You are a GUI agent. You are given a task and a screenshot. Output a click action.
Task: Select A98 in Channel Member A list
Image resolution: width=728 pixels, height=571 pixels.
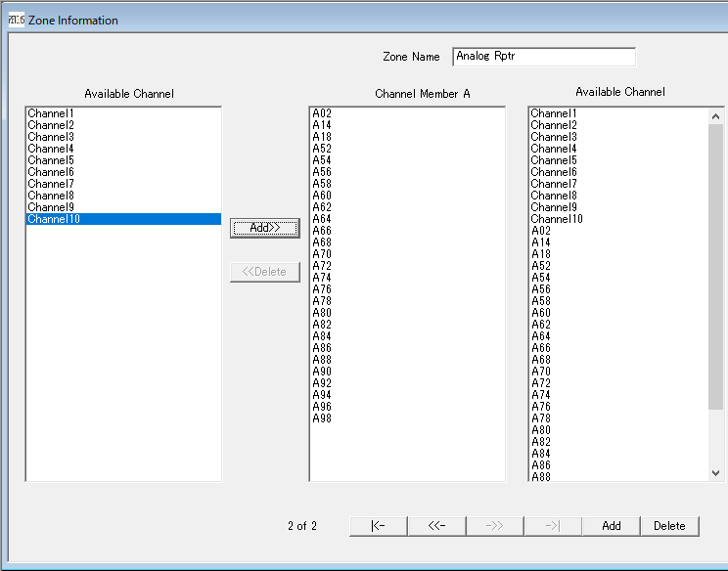pyautogui.click(x=322, y=418)
